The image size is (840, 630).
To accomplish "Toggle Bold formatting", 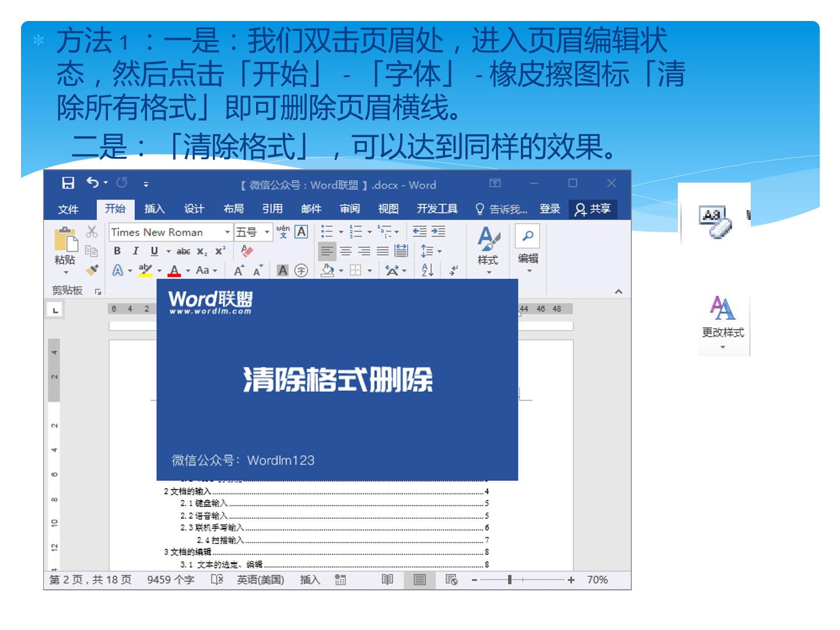I will coord(117,251).
